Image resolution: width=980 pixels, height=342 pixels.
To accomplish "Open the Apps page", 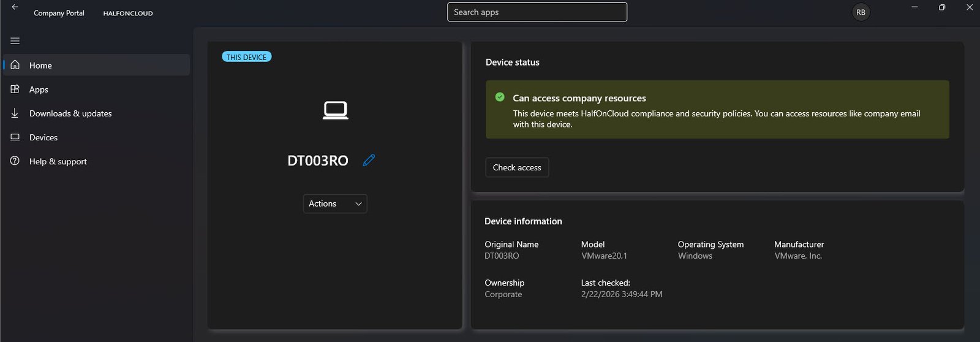I will (39, 89).
